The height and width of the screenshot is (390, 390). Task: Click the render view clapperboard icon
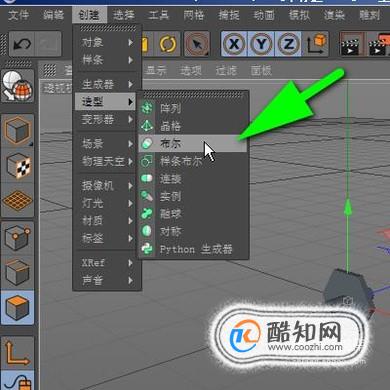[x=351, y=44]
